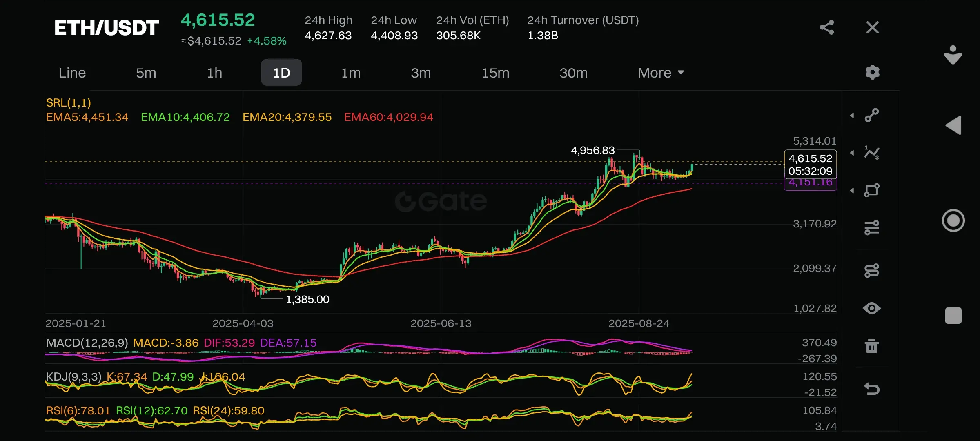Tap the ETH/USDT pair title
Image resolution: width=980 pixels, height=441 pixels.
[x=107, y=28]
